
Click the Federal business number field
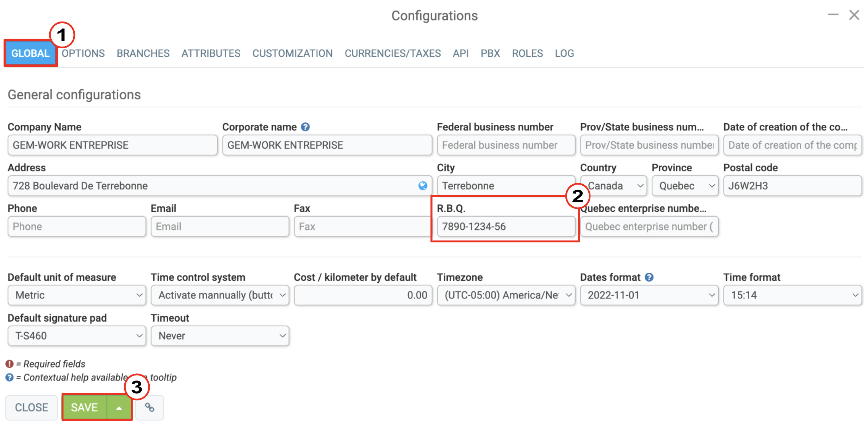[506, 145]
